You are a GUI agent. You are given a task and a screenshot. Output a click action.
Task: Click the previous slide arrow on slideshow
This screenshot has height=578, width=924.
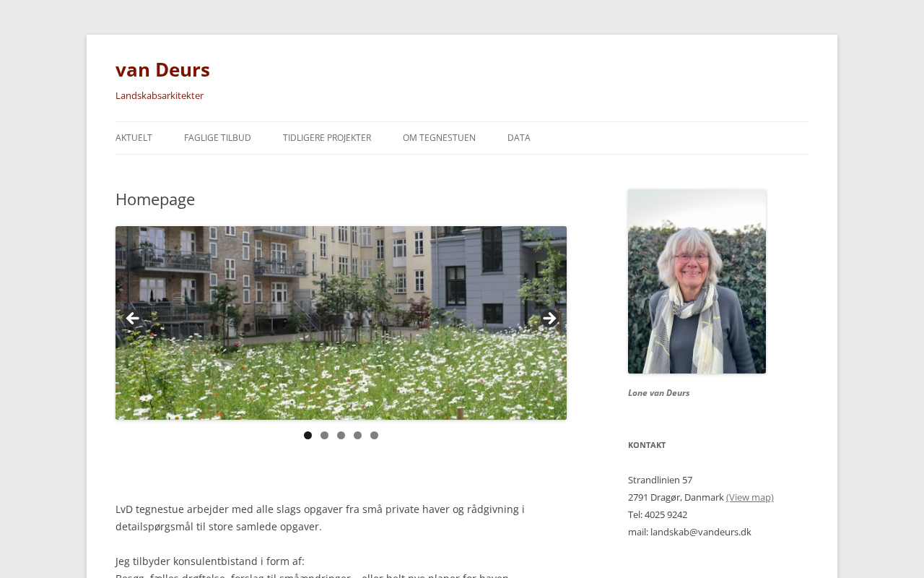[132, 319]
